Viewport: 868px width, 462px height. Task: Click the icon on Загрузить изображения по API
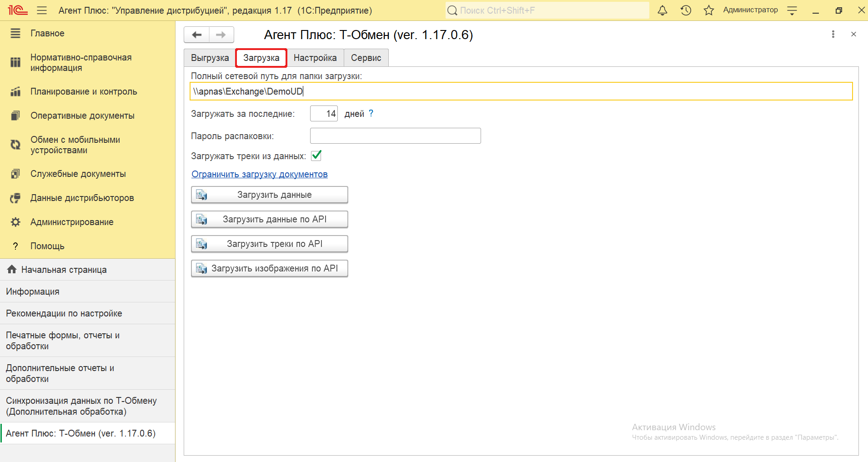tap(201, 268)
